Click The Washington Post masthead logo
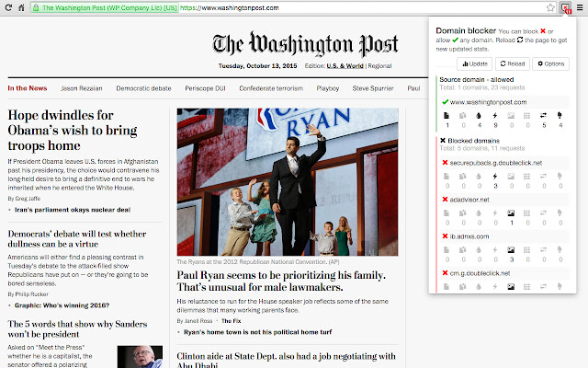588x368 pixels. tap(305, 44)
